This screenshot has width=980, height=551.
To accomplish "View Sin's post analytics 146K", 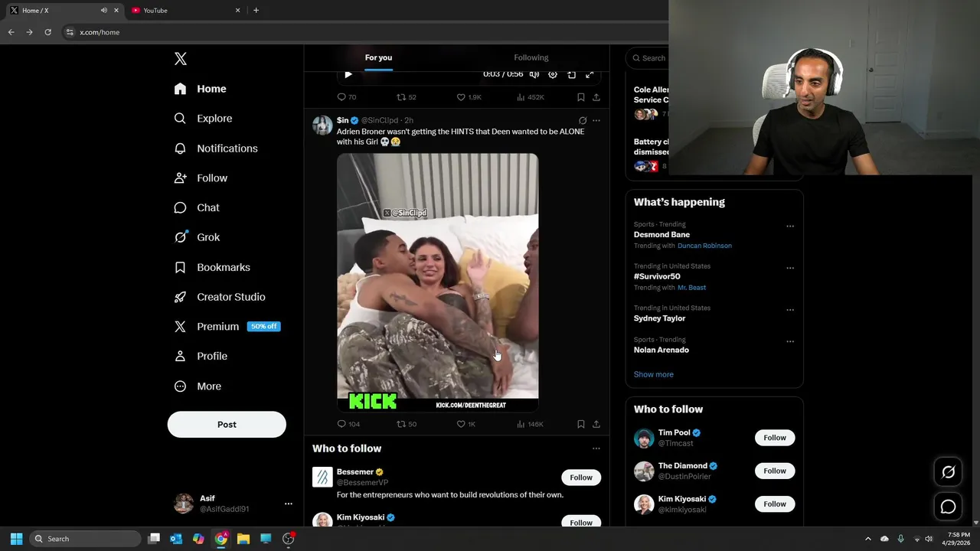I will tap(530, 424).
